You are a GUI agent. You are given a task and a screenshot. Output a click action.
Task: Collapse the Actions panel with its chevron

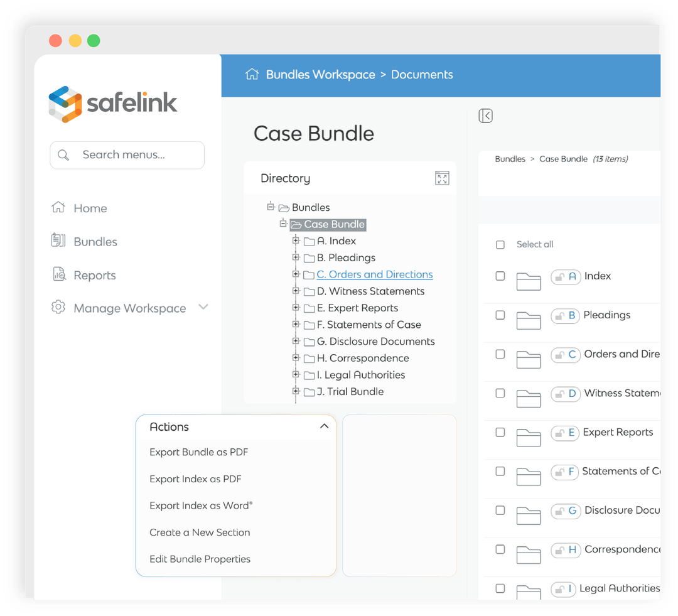(x=325, y=426)
